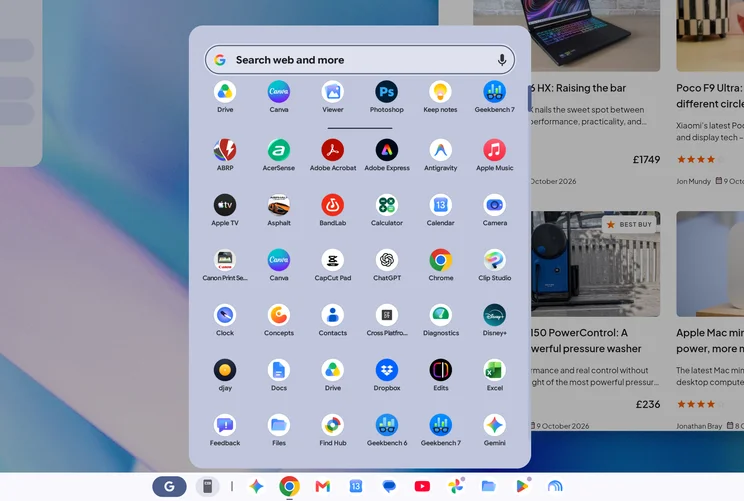Open author Jon Mundy's link
The image size is (744, 501).
[693, 181]
